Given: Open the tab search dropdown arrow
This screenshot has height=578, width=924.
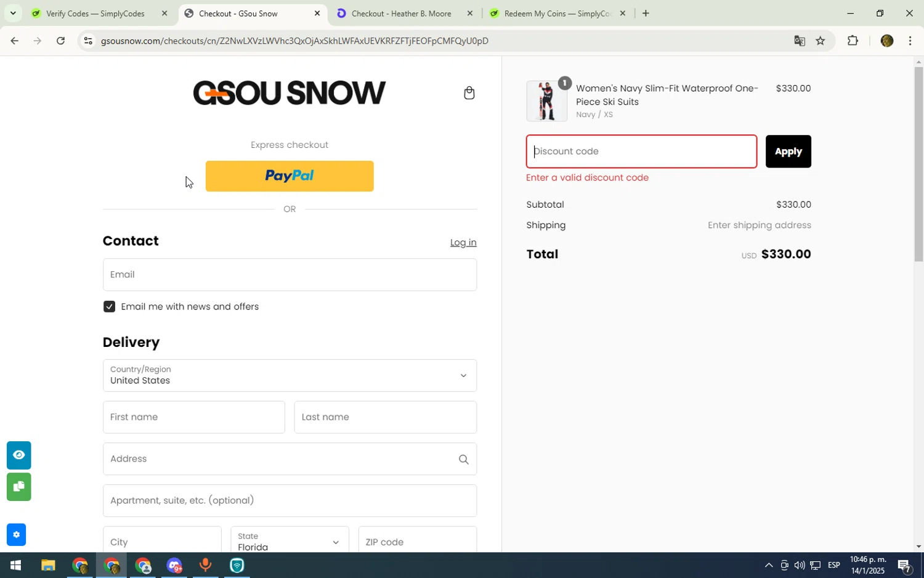Looking at the screenshot, I should coord(13,13).
